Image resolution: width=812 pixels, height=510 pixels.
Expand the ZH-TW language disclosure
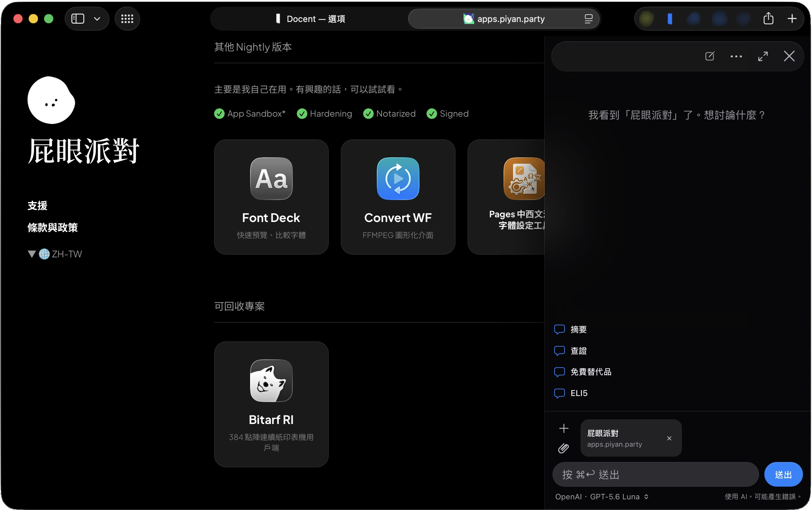point(32,254)
